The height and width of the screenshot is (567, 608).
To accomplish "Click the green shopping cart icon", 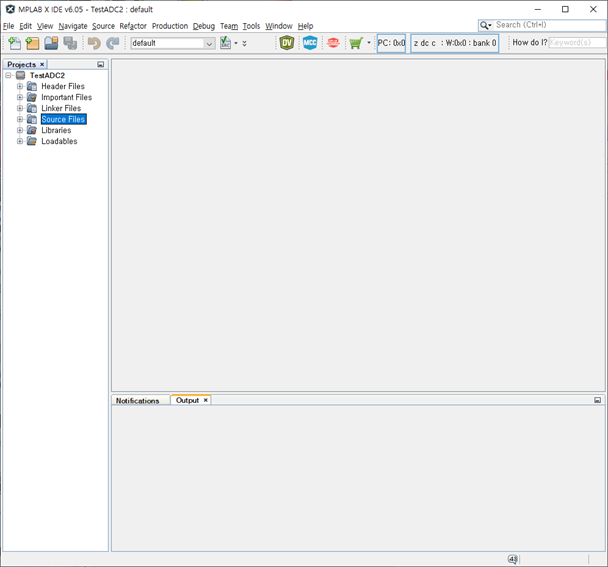I will coord(356,43).
